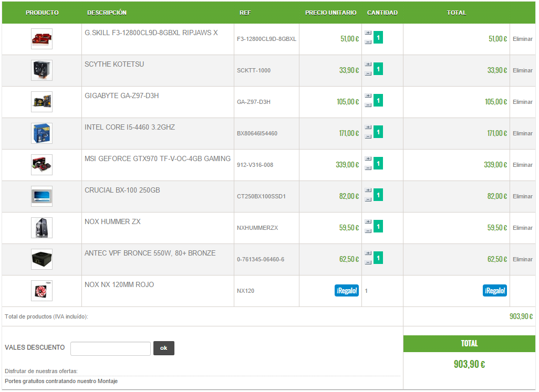Screen dimensions: 539x392
Task: Increase quantity of Crucial BX-100 250GB
Action: tap(368, 190)
